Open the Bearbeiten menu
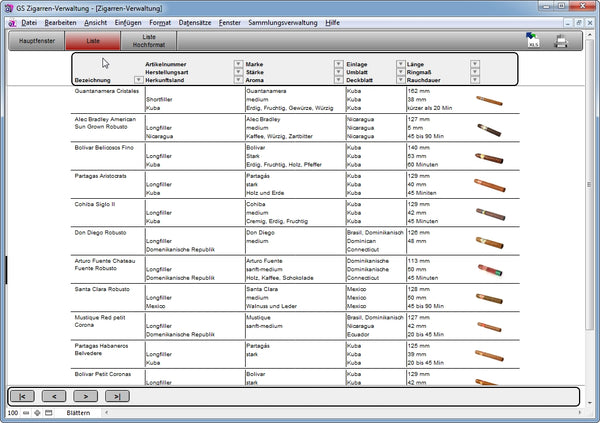 coord(60,23)
